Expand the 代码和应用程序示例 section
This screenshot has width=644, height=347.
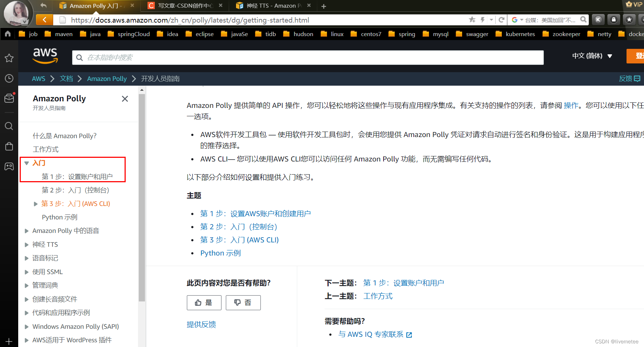click(x=27, y=313)
